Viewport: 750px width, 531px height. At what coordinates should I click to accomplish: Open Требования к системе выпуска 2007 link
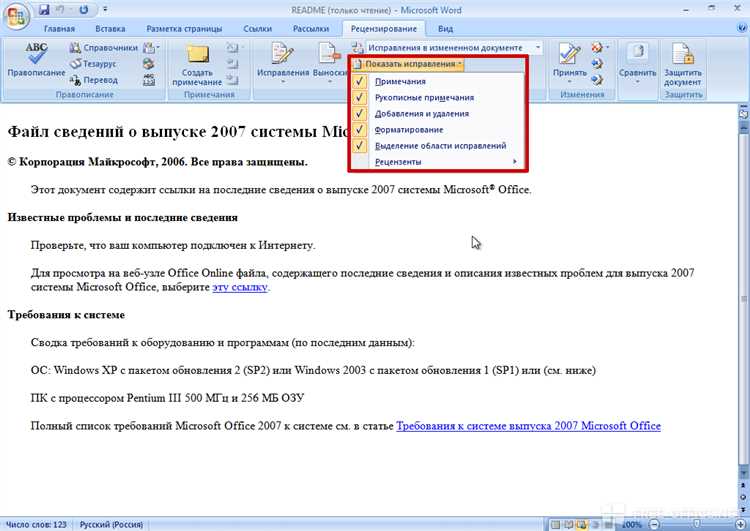click(x=529, y=426)
